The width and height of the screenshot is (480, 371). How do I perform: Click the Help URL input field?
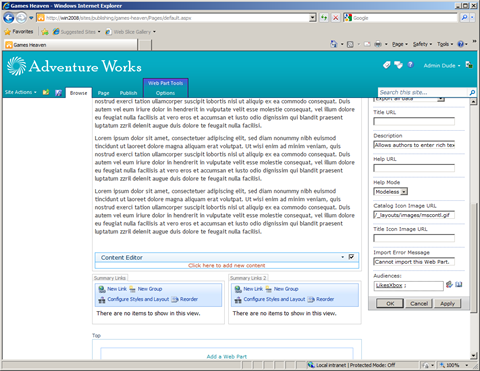pyautogui.click(x=414, y=168)
